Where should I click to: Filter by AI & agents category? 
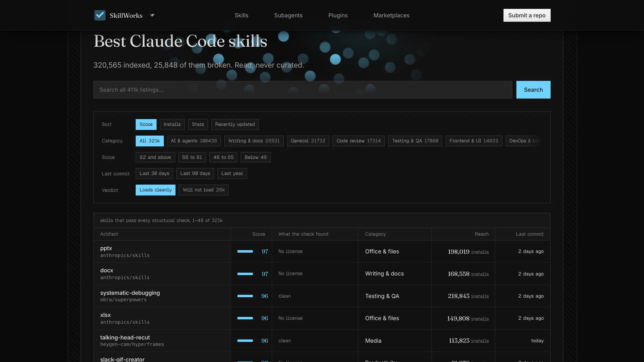click(194, 141)
